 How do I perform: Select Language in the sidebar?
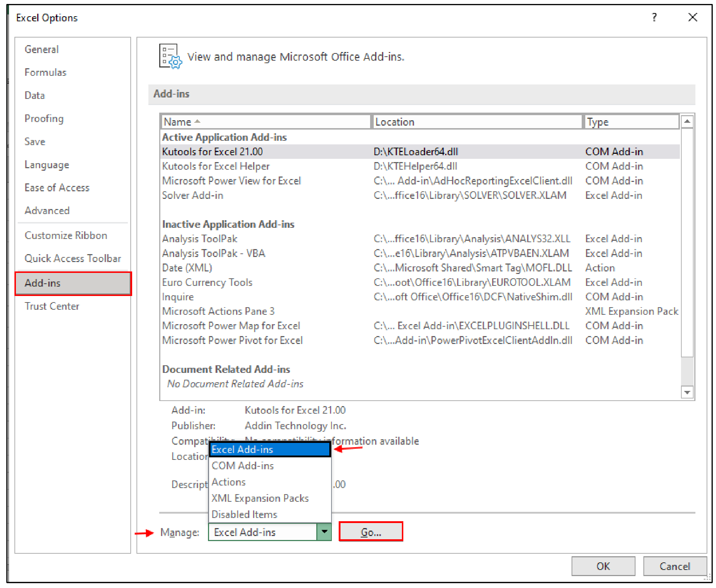coord(47,165)
